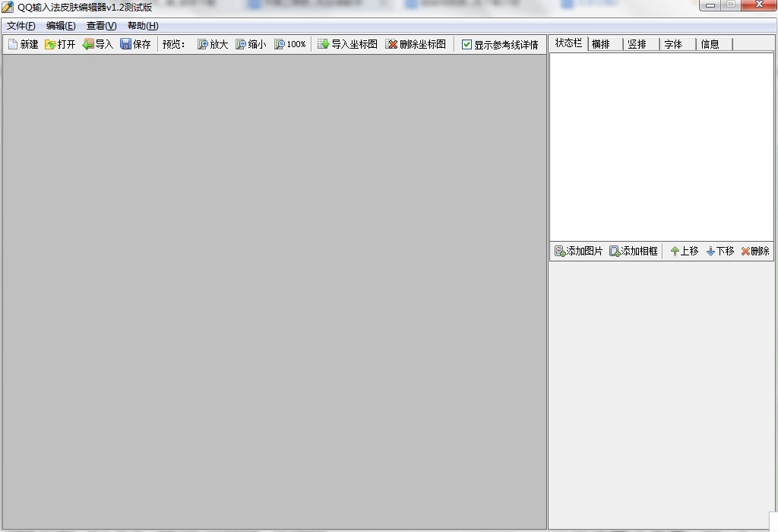This screenshot has width=778, height=532.
Task: Open the 查看(V) menu
Action: click(101, 26)
